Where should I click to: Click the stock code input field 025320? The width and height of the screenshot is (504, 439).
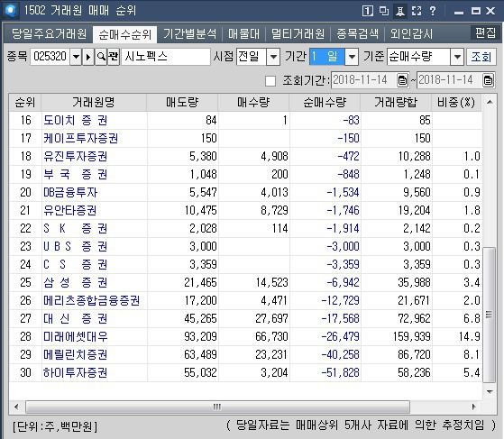pos(50,57)
